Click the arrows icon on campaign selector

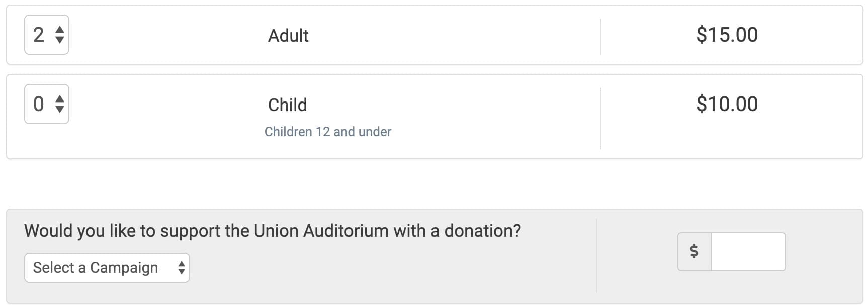pyautogui.click(x=181, y=268)
